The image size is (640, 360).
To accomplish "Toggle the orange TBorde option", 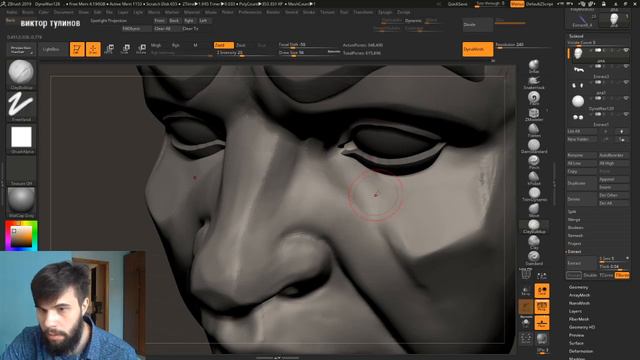I will pyautogui.click(x=622, y=276).
